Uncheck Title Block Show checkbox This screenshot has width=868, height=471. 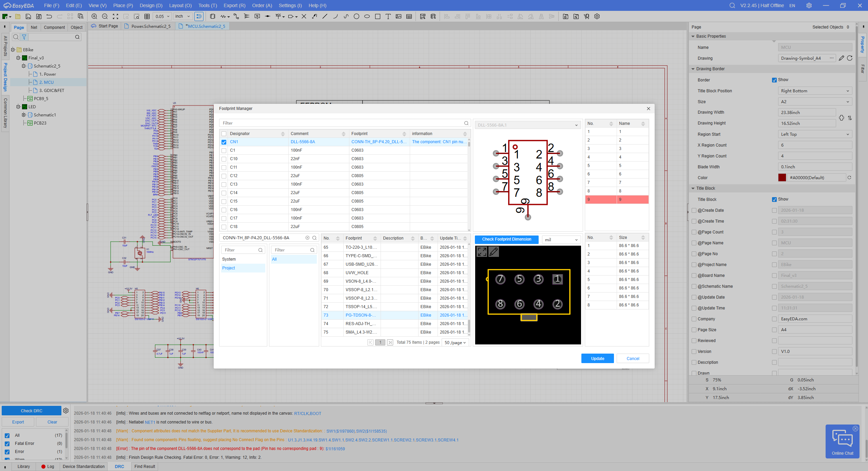[774, 200]
